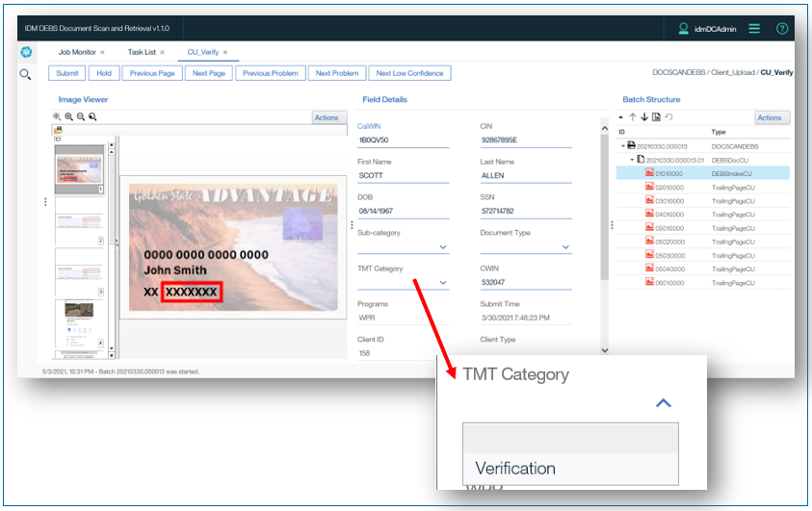The image size is (812, 511).
Task: Go to Previous Page
Action: click(x=152, y=73)
